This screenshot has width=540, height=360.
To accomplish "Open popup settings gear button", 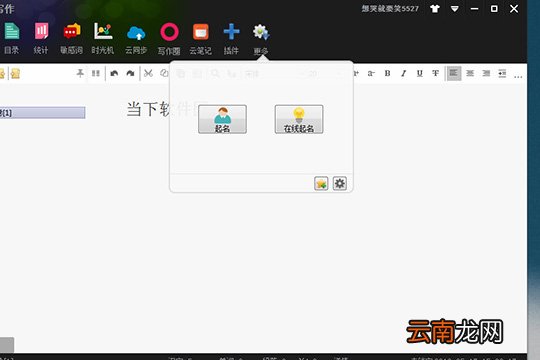I will [340, 183].
